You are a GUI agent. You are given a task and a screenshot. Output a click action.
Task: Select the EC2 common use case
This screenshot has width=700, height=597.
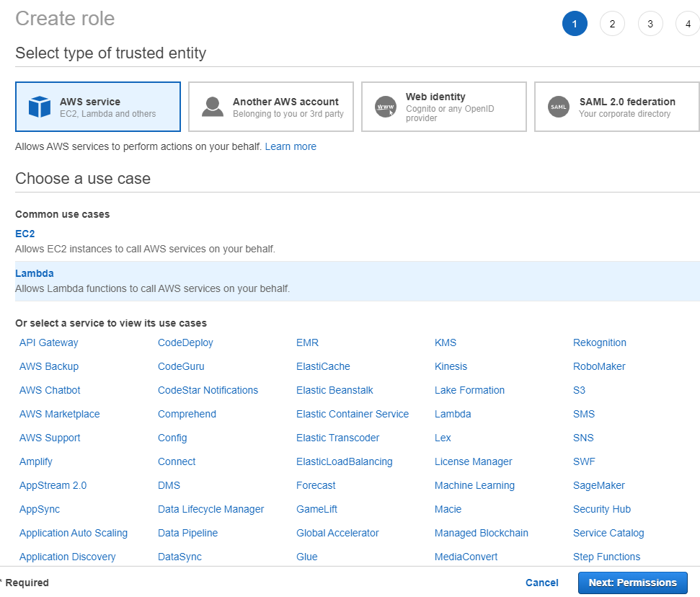25,234
